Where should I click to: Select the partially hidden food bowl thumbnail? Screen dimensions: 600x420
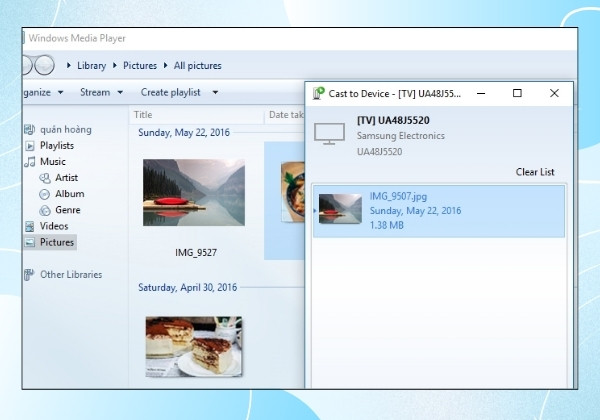[293, 192]
